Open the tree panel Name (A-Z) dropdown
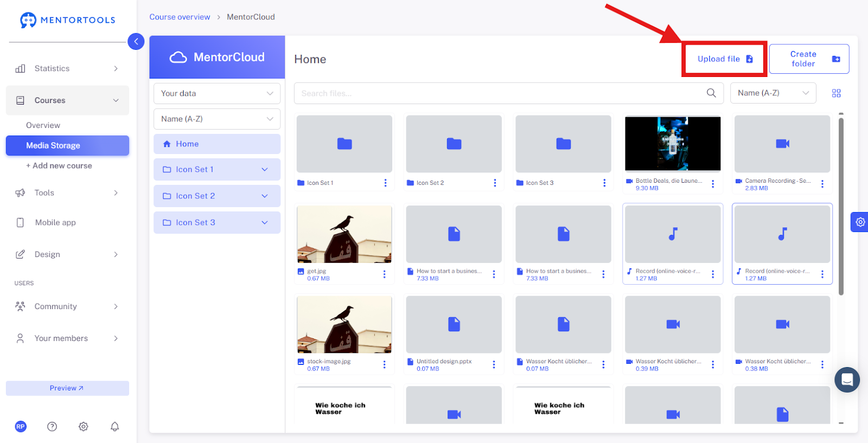The width and height of the screenshot is (868, 443). click(x=217, y=119)
